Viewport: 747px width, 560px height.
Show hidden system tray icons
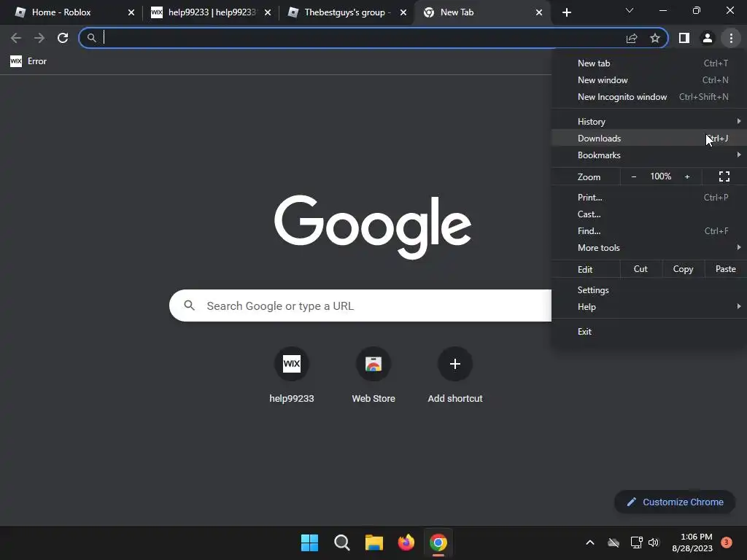(589, 542)
